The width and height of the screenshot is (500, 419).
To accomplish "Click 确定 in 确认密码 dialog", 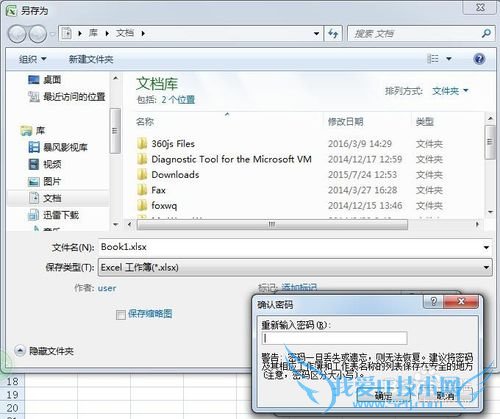I will click(383, 395).
